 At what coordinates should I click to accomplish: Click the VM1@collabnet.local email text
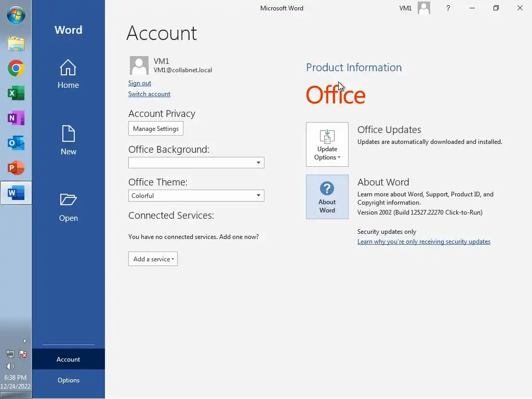tap(182, 70)
